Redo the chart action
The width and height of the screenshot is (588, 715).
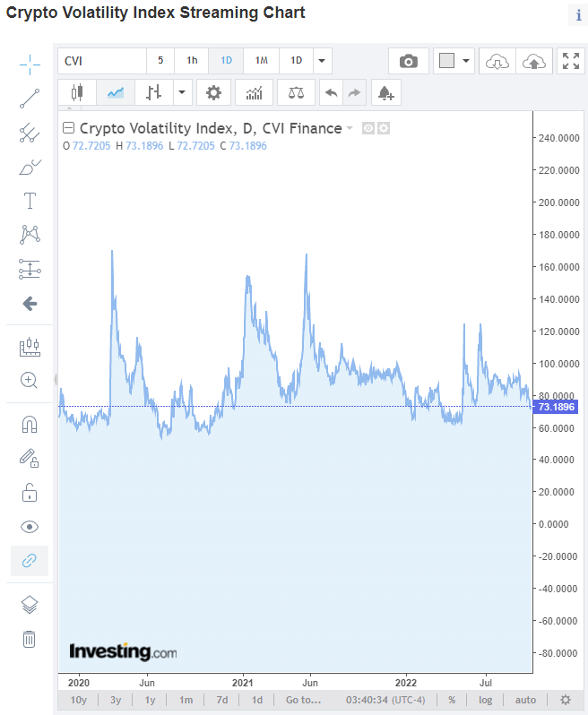[354, 92]
